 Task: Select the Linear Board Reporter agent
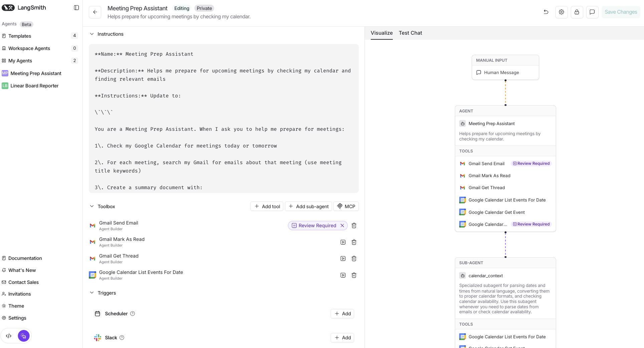pos(34,85)
